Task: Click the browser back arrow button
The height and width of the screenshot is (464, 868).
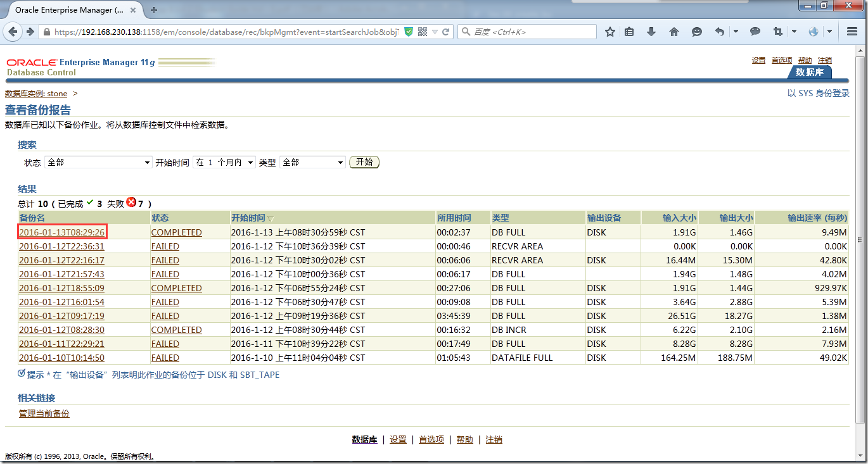Action: pos(13,32)
